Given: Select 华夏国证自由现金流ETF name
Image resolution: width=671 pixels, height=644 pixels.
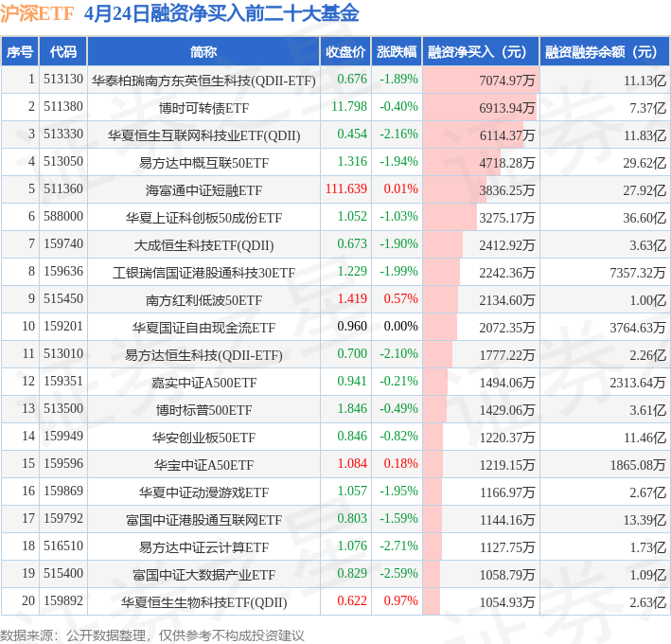Looking at the screenshot, I should 203,328.
